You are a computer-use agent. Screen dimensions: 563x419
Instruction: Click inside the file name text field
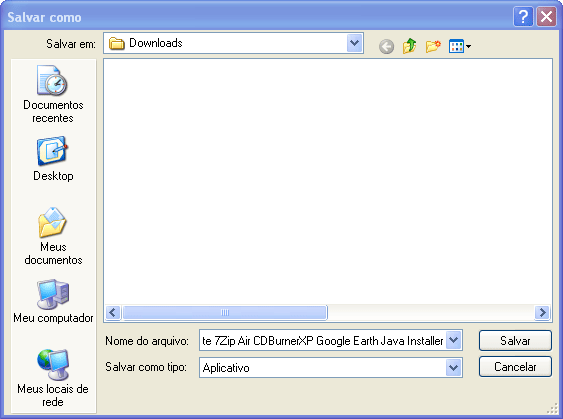(322, 340)
